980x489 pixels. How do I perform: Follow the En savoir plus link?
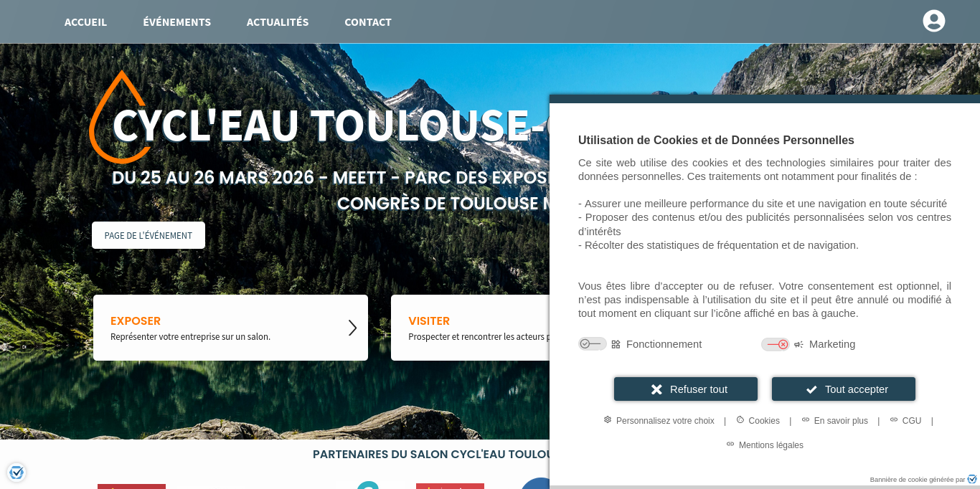pos(841,421)
